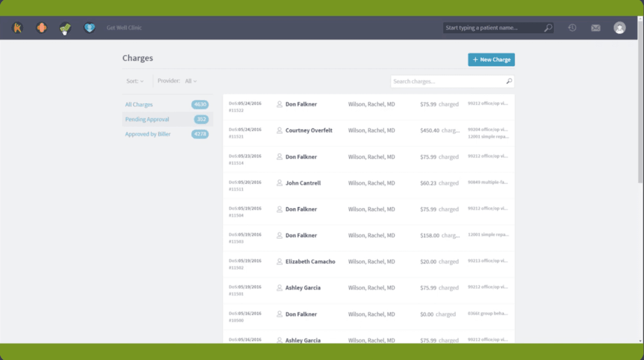
Task: Select the Approved by Biller filter
Action: tap(148, 134)
